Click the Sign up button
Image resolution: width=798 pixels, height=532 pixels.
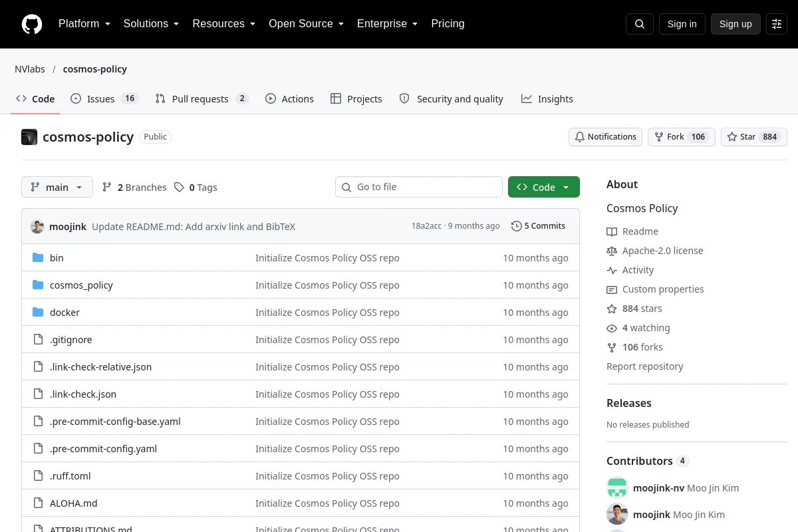tap(735, 24)
